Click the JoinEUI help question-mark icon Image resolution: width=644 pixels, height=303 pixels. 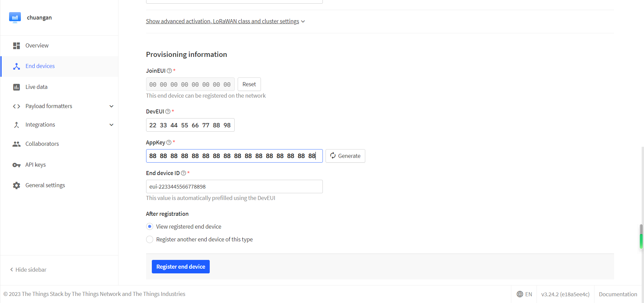pyautogui.click(x=169, y=71)
